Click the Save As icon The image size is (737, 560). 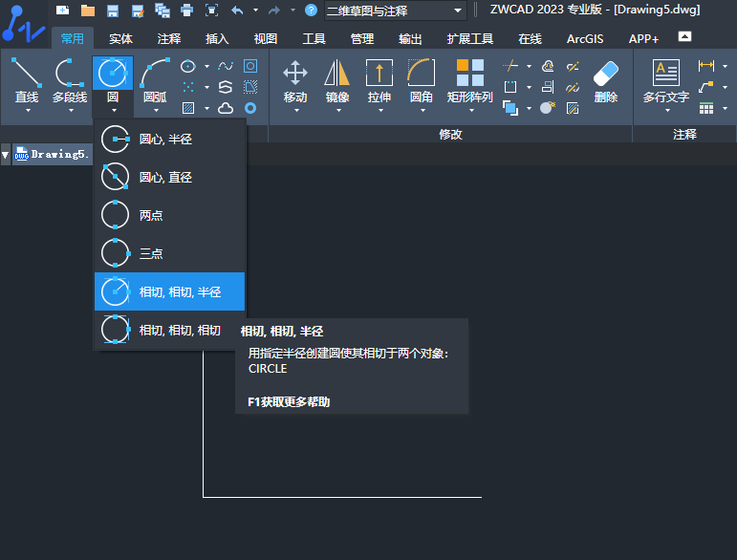point(138,11)
